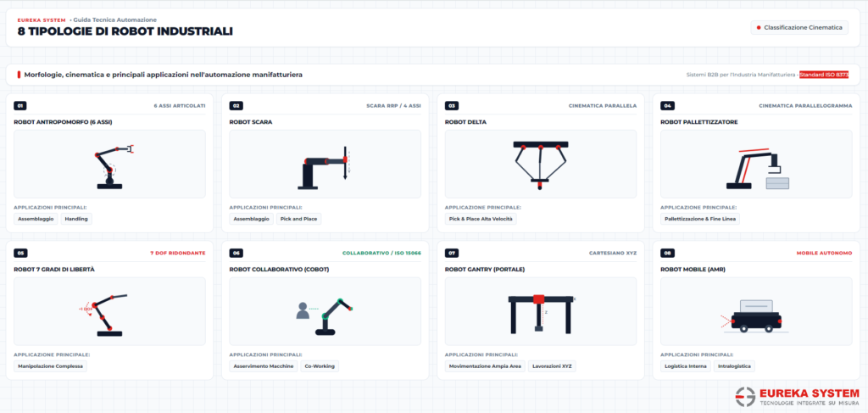Click the number badge 08

pos(668,253)
